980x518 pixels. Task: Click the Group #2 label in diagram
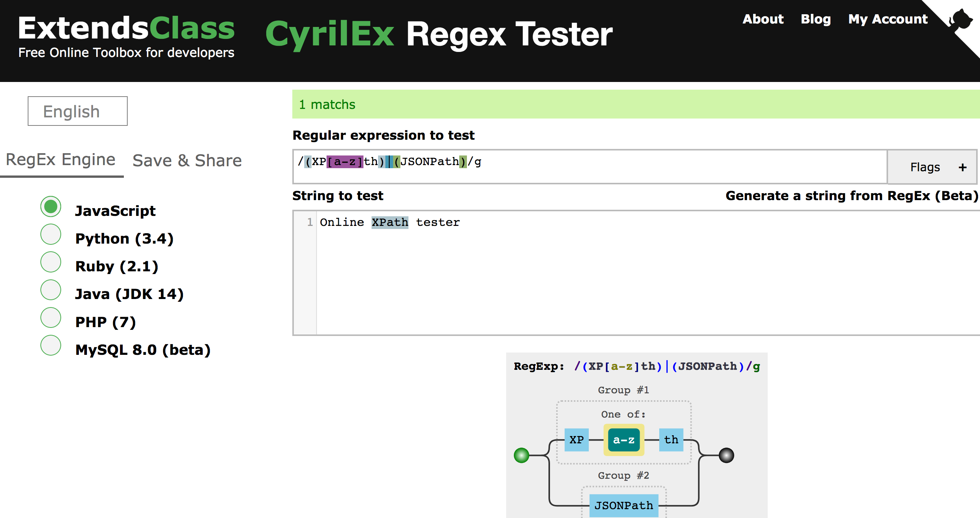point(623,476)
